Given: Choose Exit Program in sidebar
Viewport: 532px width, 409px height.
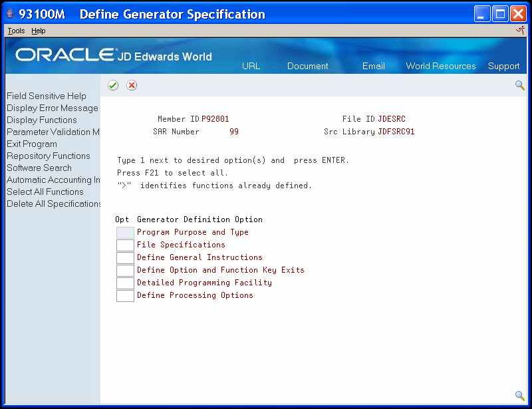Looking at the screenshot, I should pyautogui.click(x=32, y=144).
